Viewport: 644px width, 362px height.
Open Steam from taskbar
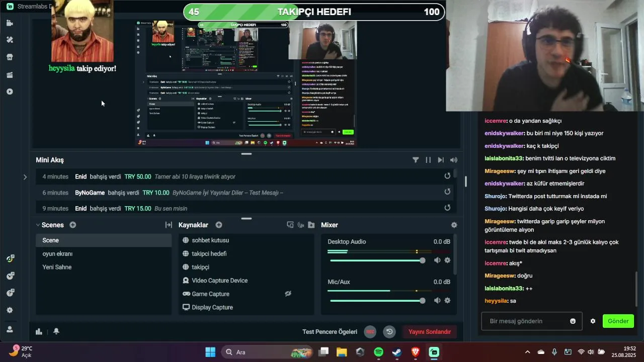397,352
